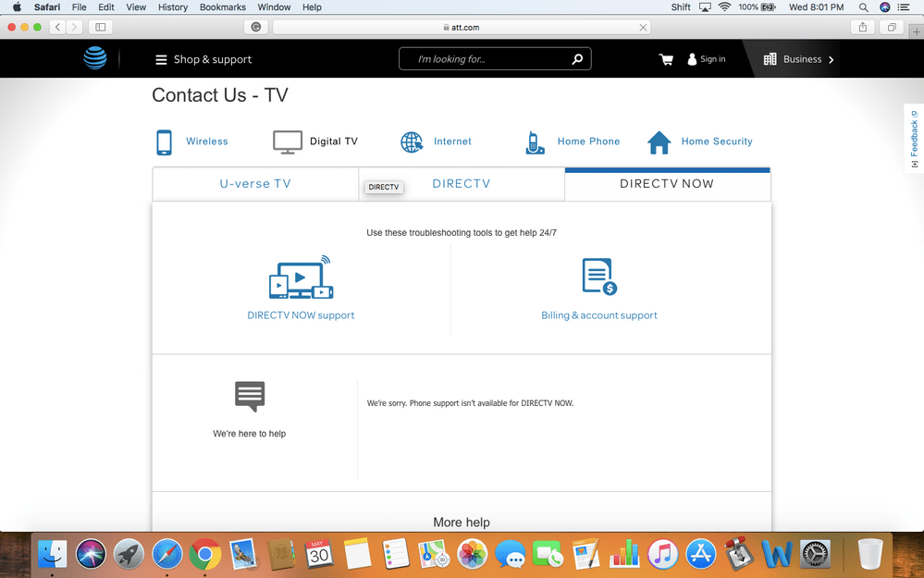Open the Feedback side tab
The height and width of the screenshot is (578, 924).
tap(914, 139)
